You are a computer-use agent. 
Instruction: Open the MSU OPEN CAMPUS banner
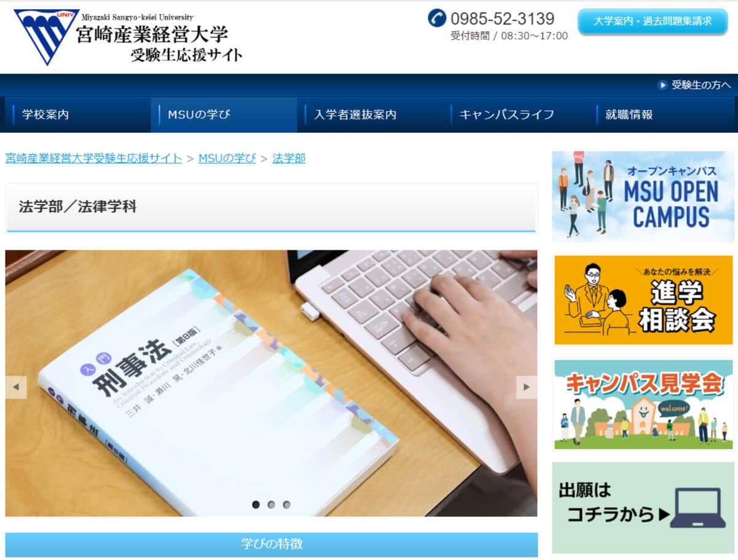[x=643, y=196]
